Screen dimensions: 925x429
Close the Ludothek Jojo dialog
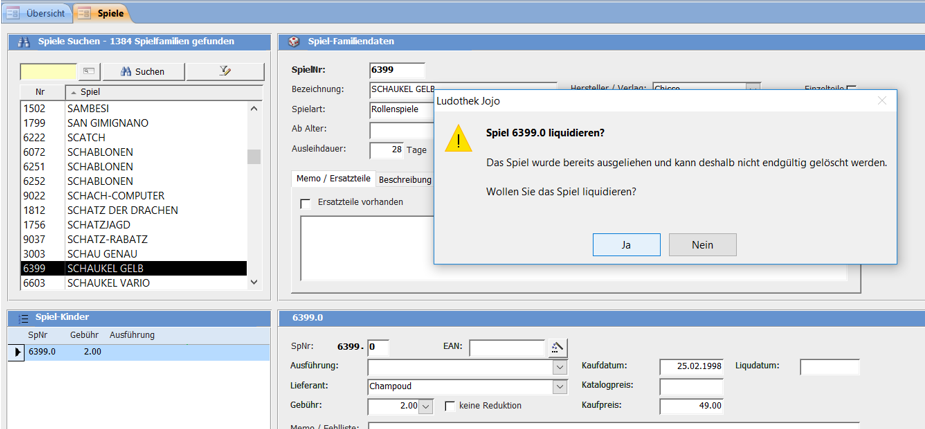(x=882, y=101)
